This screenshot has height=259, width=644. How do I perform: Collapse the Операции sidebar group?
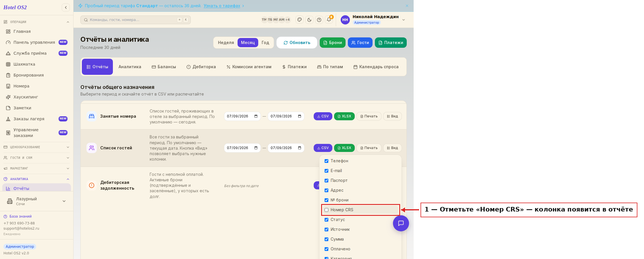37,22
